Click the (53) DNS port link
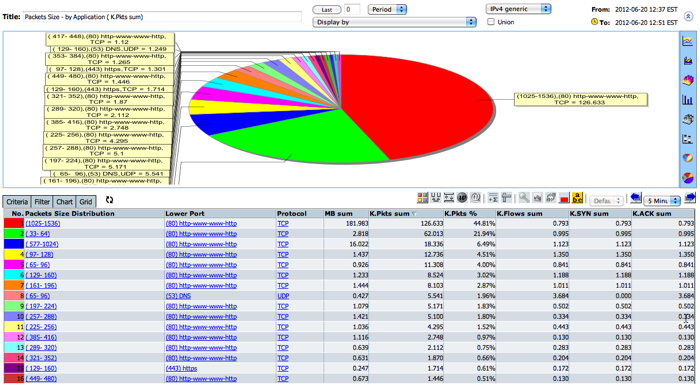The height and width of the screenshot is (384, 700). pyautogui.click(x=178, y=296)
